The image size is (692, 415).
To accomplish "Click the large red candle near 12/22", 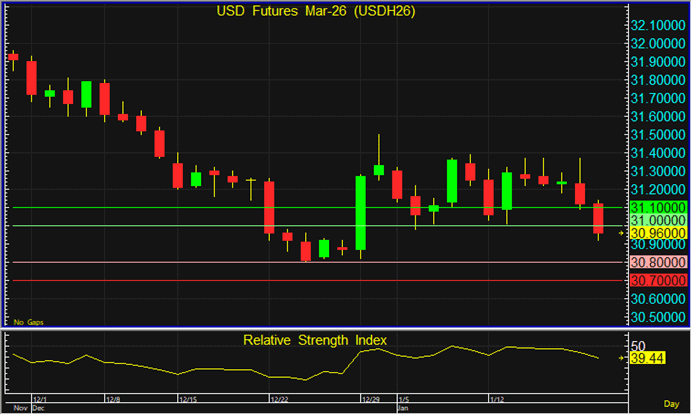I will point(268,208).
